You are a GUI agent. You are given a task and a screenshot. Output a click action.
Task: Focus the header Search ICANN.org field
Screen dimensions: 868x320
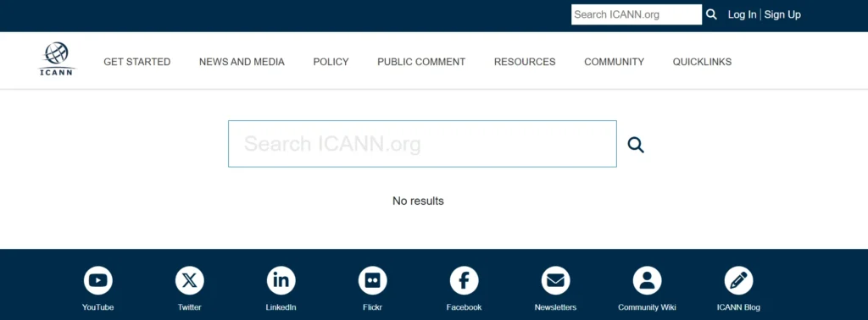click(x=637, y=14)
